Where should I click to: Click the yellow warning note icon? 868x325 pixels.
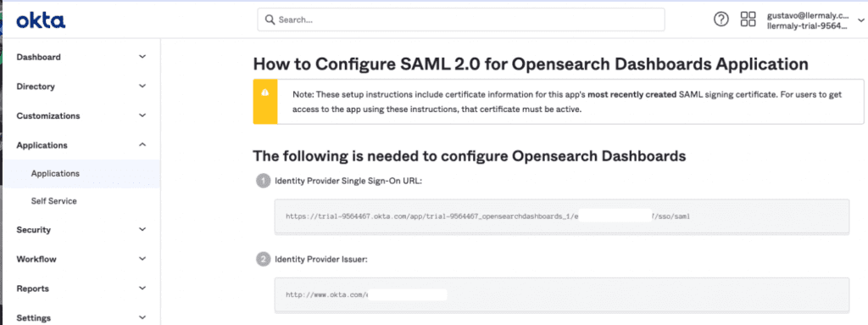click(265, 92)
